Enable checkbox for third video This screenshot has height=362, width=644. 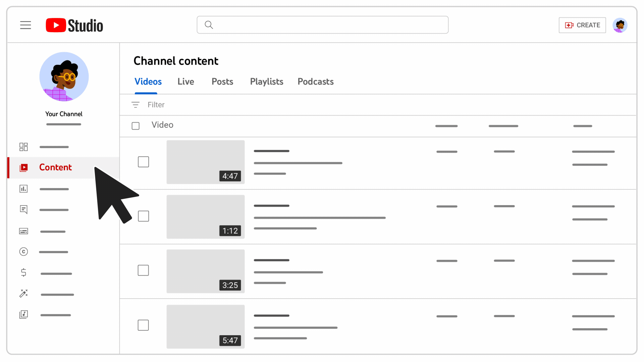coord(143,270)
